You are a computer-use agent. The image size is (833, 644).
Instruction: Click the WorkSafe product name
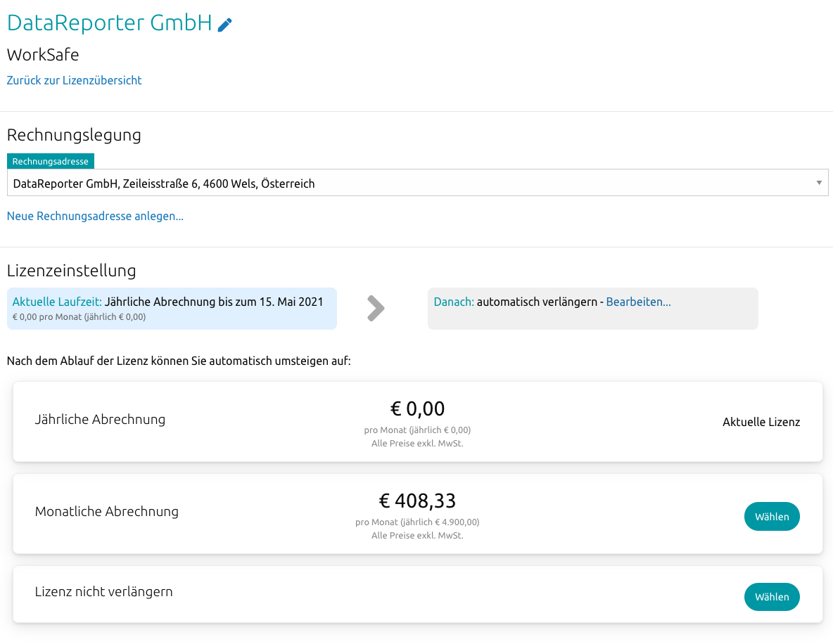pos(43,55)
